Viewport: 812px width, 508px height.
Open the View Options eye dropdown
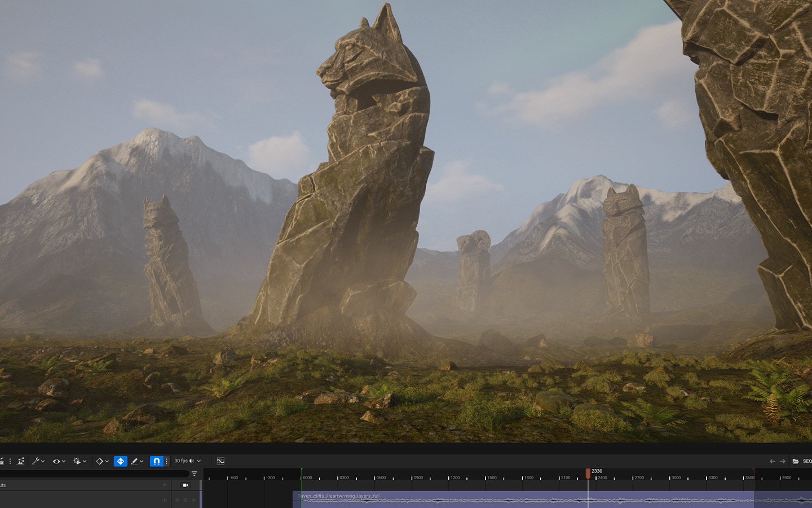pyautogui.click(x=59, y=461)
